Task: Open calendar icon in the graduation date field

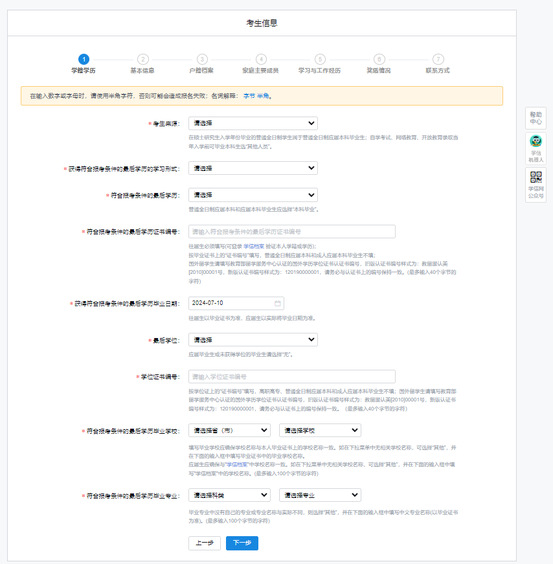Action: click(x=277, y=303)
